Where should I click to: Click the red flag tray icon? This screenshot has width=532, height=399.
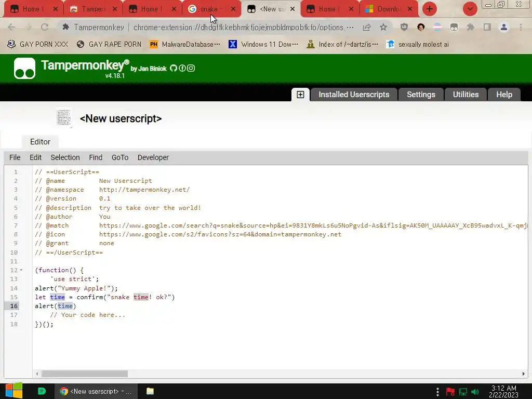(450, 392)
